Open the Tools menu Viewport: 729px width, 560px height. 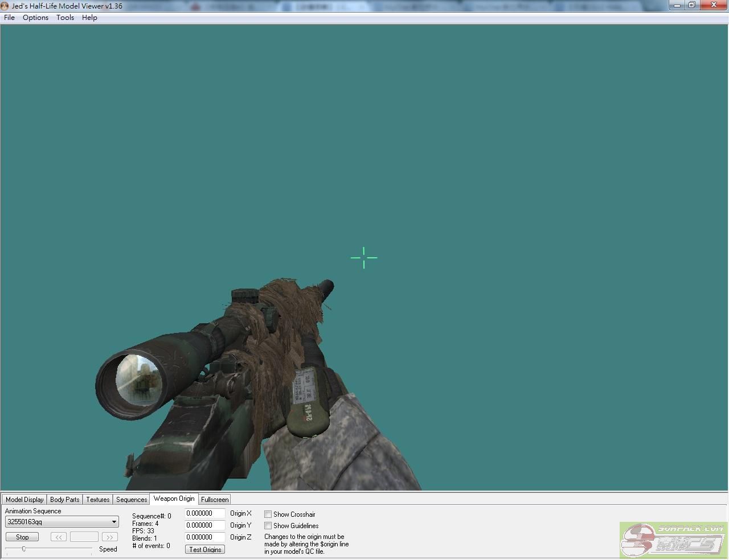pos(65,18)
